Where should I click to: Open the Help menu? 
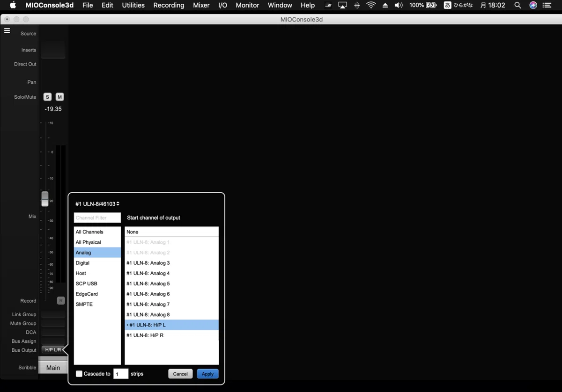(308, 5)
